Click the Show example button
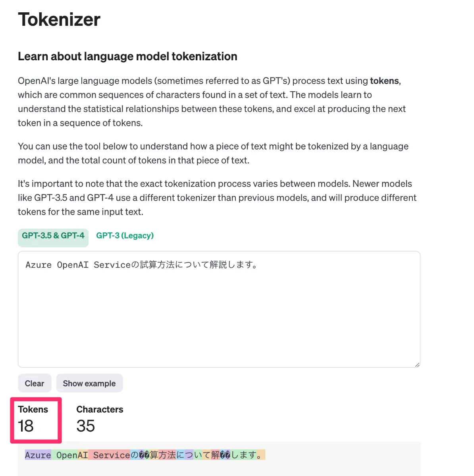This screenshot has width=474, height=476. (x=89, y=383)
